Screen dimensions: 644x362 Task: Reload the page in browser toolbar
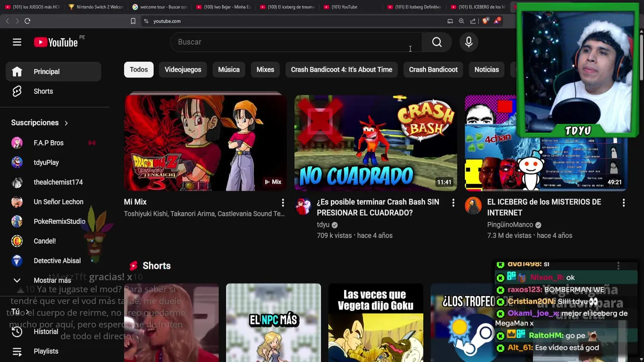(27, 21)
